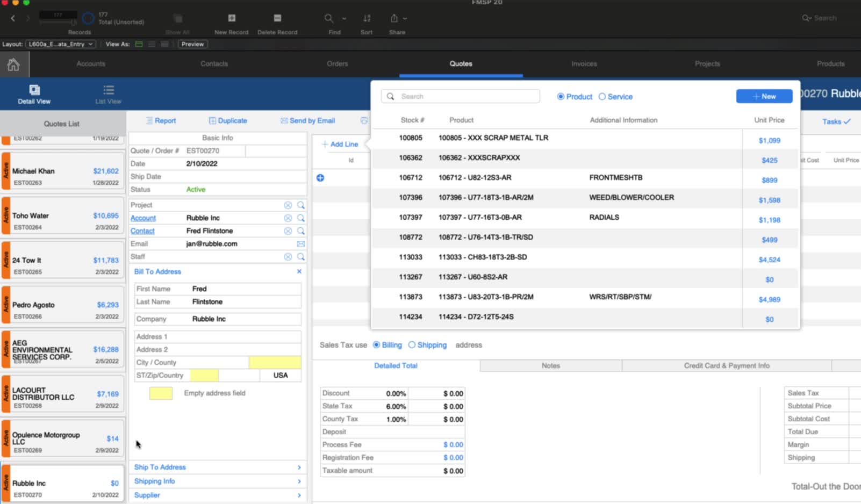
Task: Follow the Account link label
Action: point(143,218)
